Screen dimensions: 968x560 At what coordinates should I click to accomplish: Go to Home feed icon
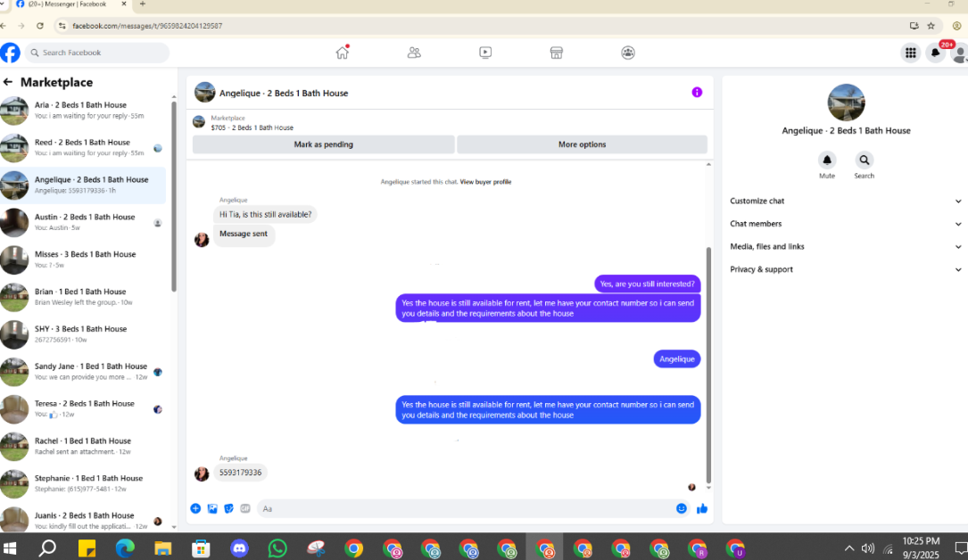tap(342, 53)
